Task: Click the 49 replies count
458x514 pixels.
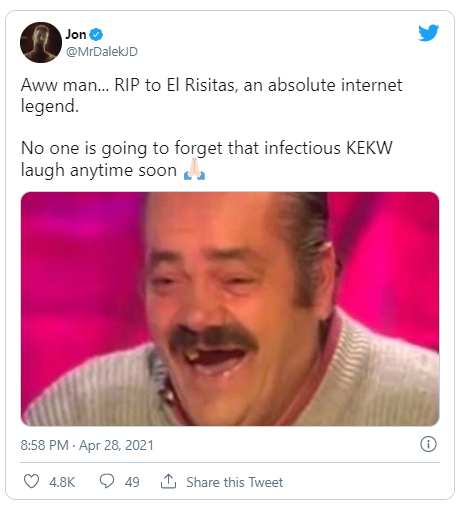Action: coord(132,482)
